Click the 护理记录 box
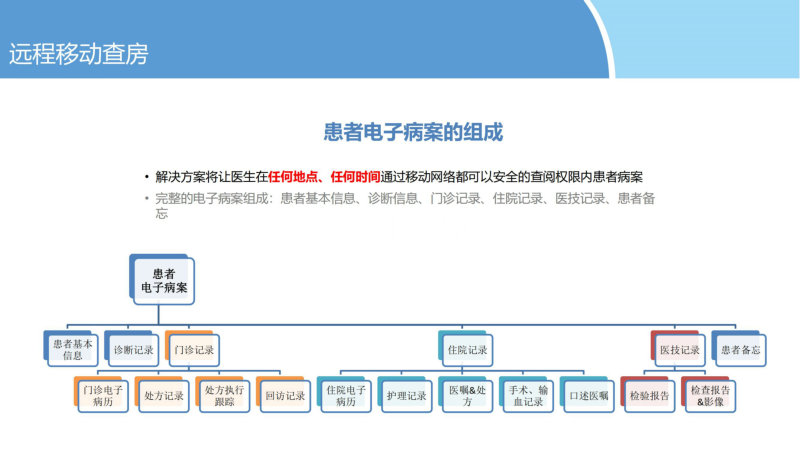Viewport: 800px width, 450px height. (407, 396)
